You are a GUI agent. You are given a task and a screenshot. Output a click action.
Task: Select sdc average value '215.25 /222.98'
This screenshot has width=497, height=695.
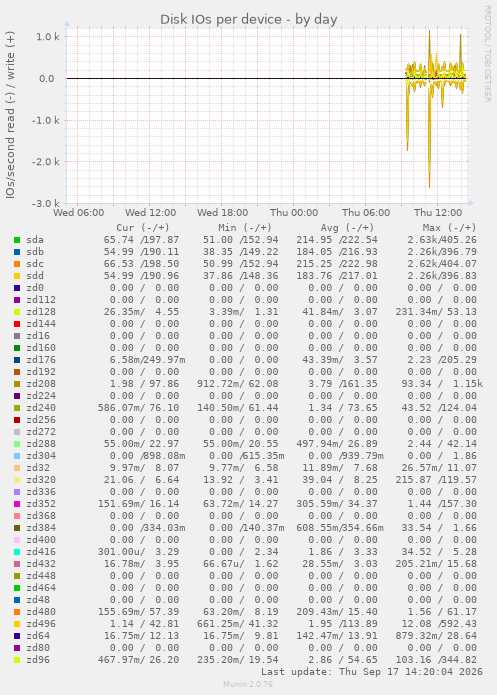337,264
